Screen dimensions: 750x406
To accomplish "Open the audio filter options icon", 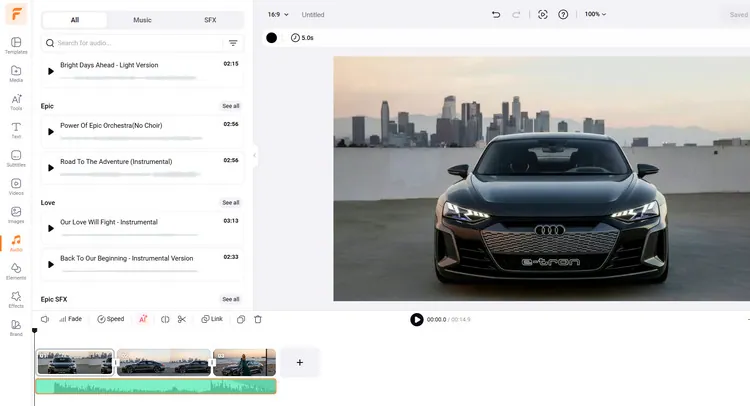I will click(x=233, y=43).
